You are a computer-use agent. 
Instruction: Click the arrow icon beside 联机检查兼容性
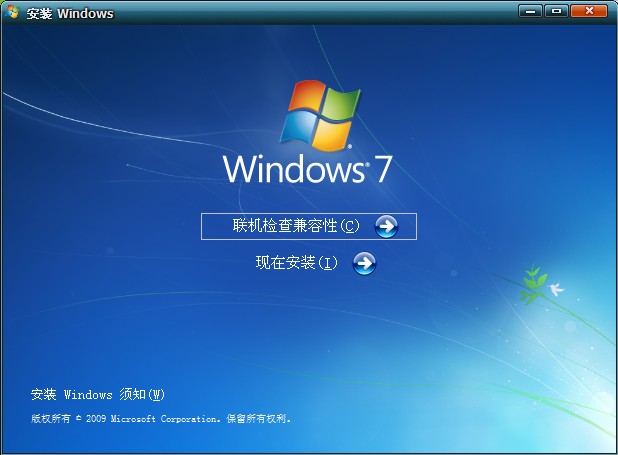tap(386, 226)
